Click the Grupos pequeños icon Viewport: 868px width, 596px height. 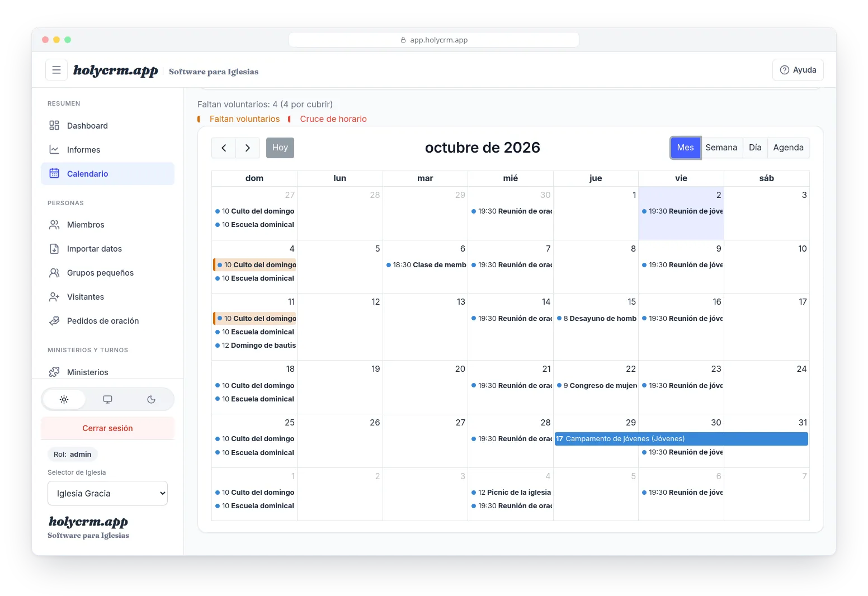[54, 272]
